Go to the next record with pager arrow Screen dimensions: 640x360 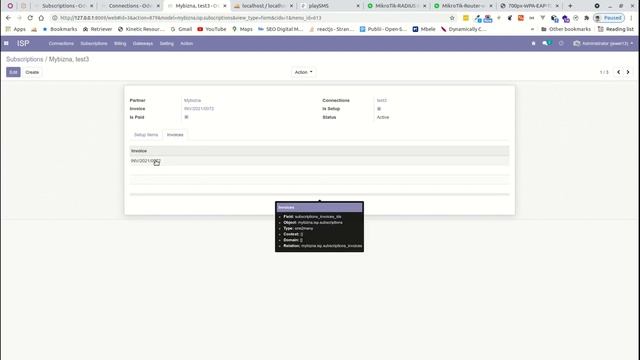pyautogui.click(x=628, y=72)
